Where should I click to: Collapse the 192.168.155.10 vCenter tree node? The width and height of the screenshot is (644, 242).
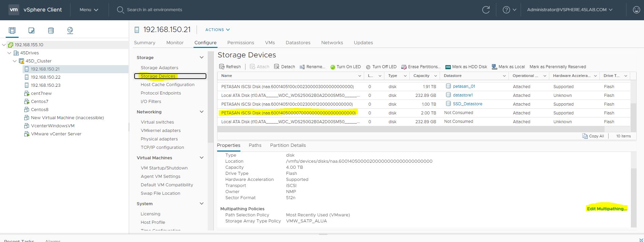[x=4, y=45]
